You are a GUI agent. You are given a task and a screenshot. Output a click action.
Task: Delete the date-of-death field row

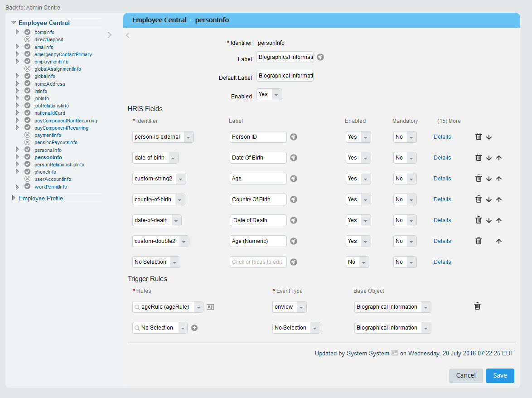[479, 220]
